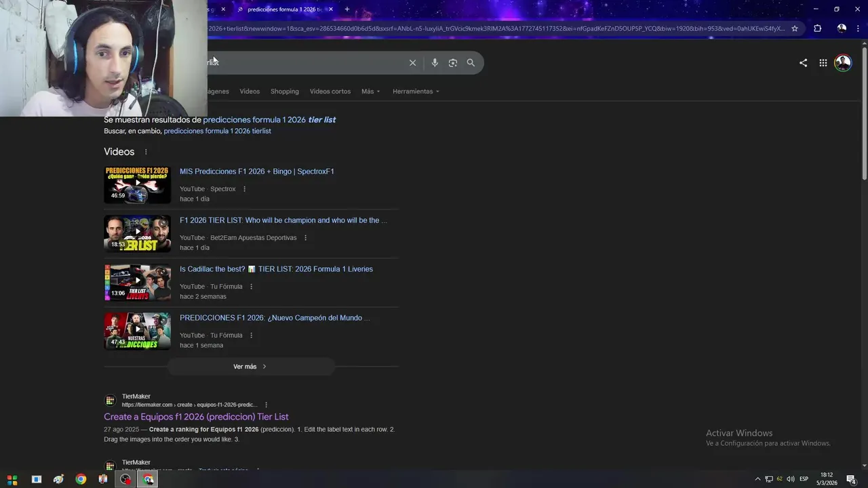Click the TierMaker result URL text
Viewport: 868px width, 488px height.
189,405
